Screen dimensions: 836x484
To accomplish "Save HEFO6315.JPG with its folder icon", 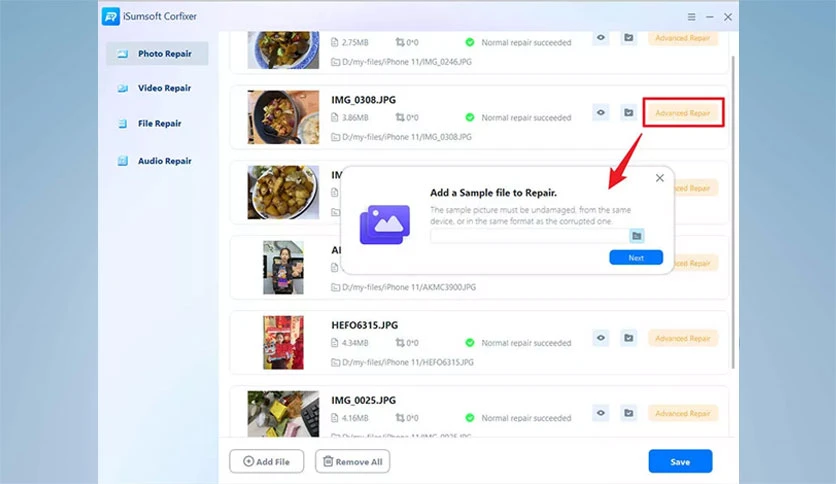I will click(629, 338).
